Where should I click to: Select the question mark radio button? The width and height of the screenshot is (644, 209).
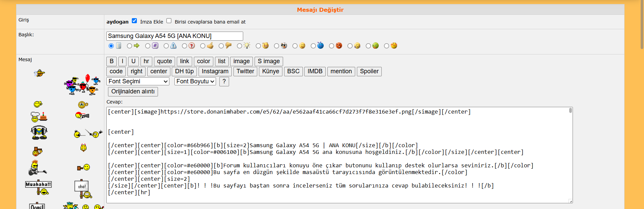pyautogui.click(x=184, y=46)
